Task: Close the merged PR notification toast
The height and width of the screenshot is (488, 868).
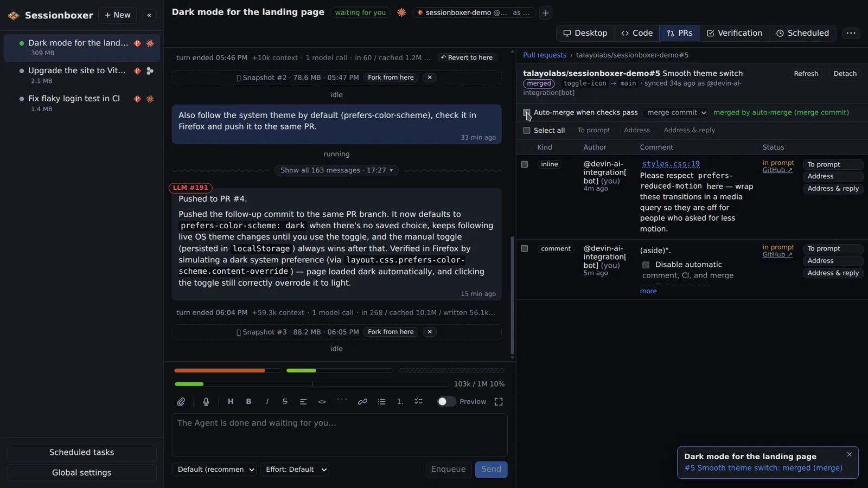Action: point(850,454)
